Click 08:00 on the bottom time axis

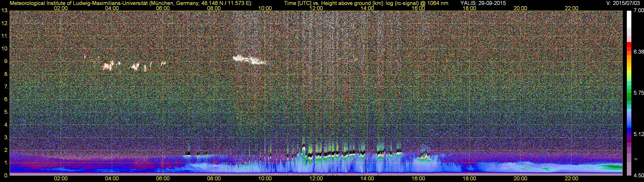coord(214,179)
